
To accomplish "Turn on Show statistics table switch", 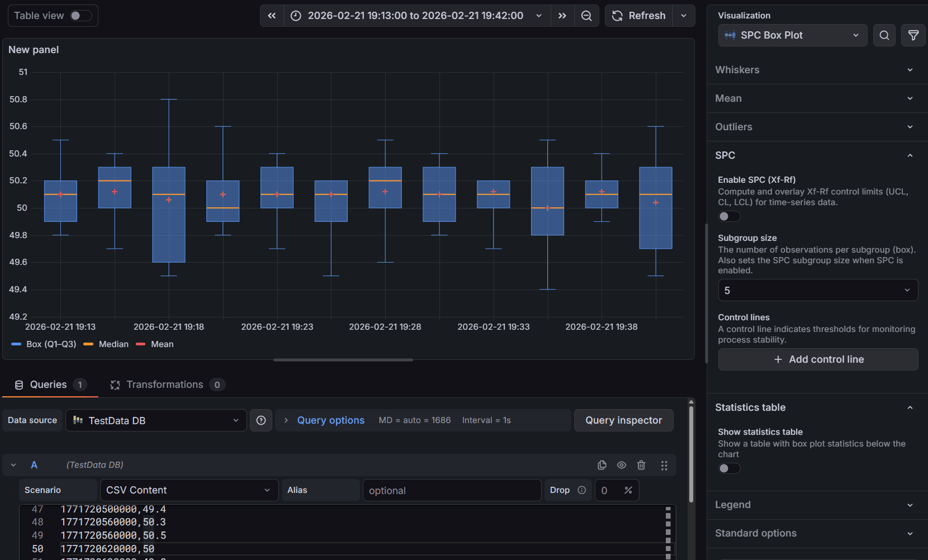I will (x=729, y=468).
